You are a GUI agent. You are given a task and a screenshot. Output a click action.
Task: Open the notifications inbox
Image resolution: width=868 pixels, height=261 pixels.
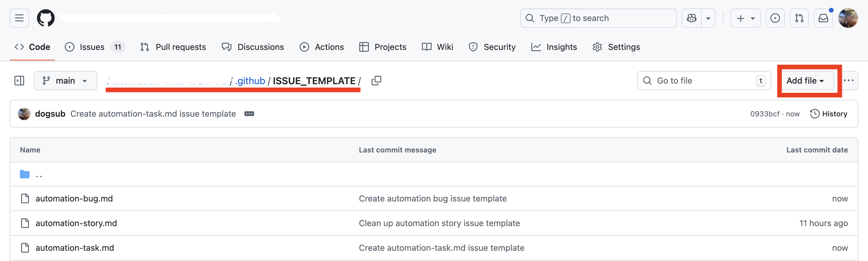(x=823, y=18)
